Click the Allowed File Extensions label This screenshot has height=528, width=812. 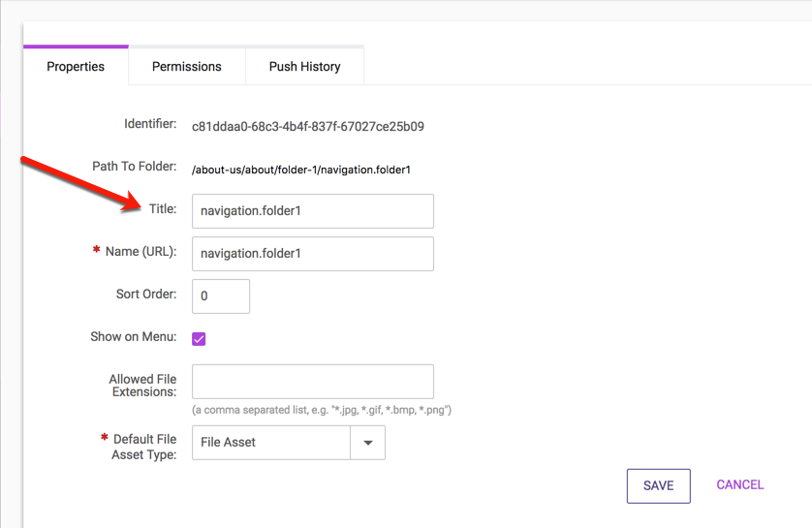[x=142, y=386]
